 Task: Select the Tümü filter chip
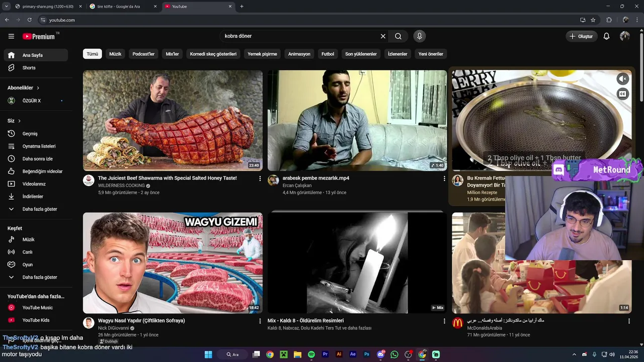coord(93,54)
